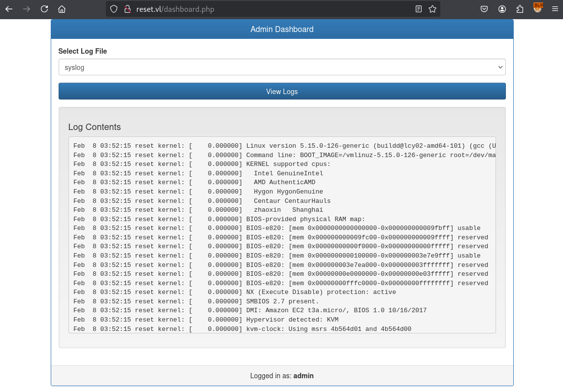Viewport: 563px width, 392px height.
Task: Click the BIOS-e820 line ending 09fbff] usable
Action: (x=277, y=229)
